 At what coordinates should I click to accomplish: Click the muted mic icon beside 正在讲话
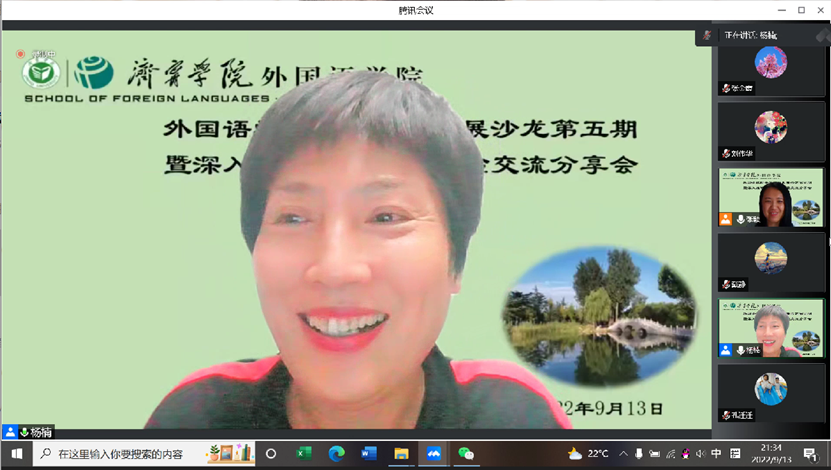707,35
